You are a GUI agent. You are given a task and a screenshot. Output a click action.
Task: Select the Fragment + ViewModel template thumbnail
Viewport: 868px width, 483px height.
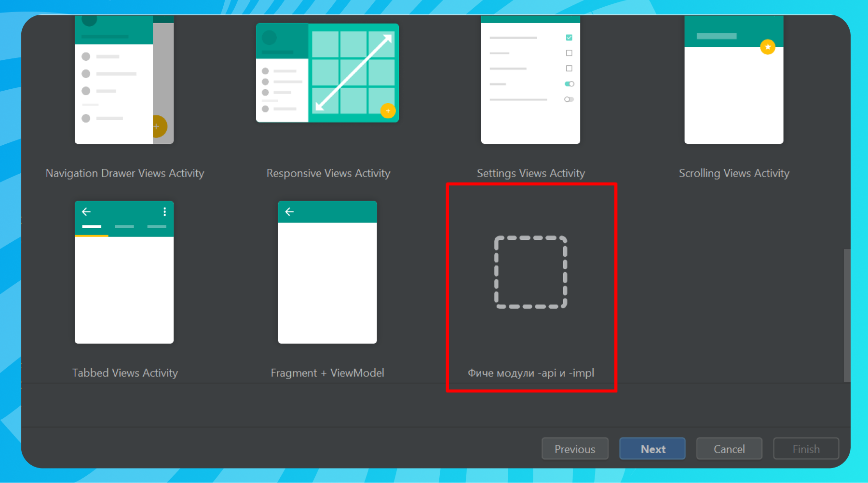point(327,272)
